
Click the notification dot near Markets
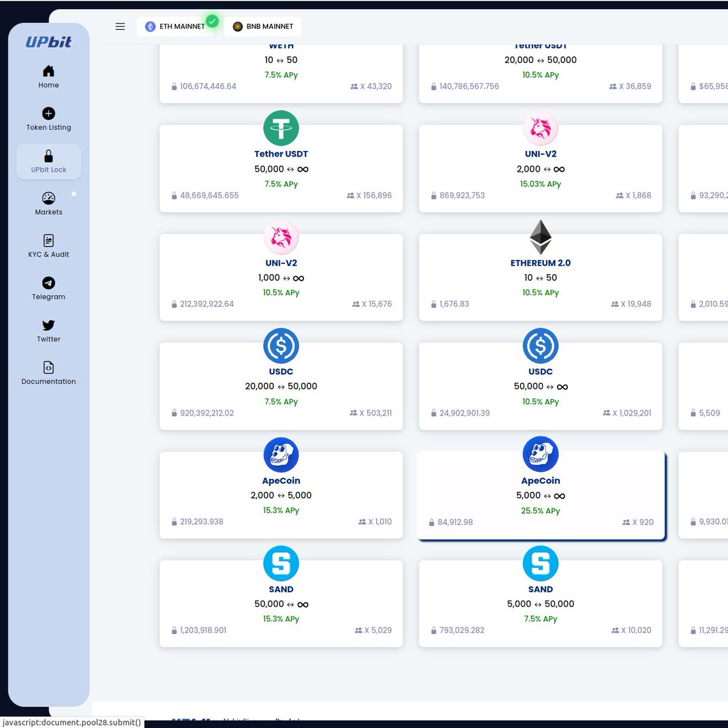(74, 194)
